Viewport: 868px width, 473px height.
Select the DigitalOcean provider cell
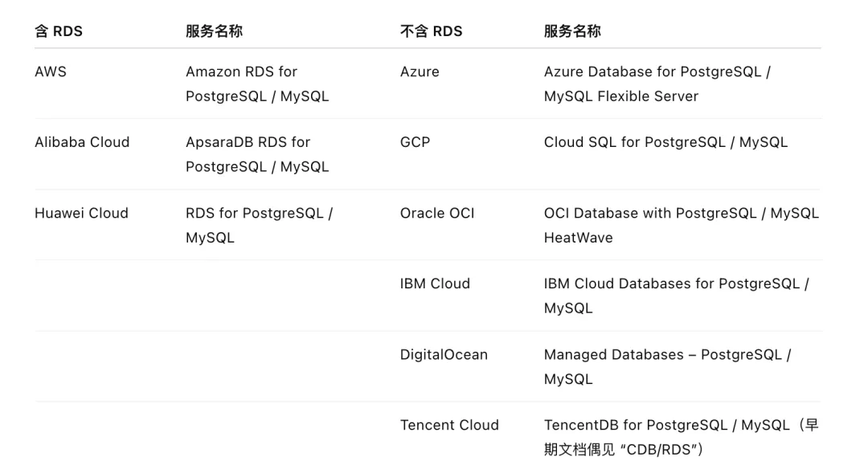(x=444, y=355)
